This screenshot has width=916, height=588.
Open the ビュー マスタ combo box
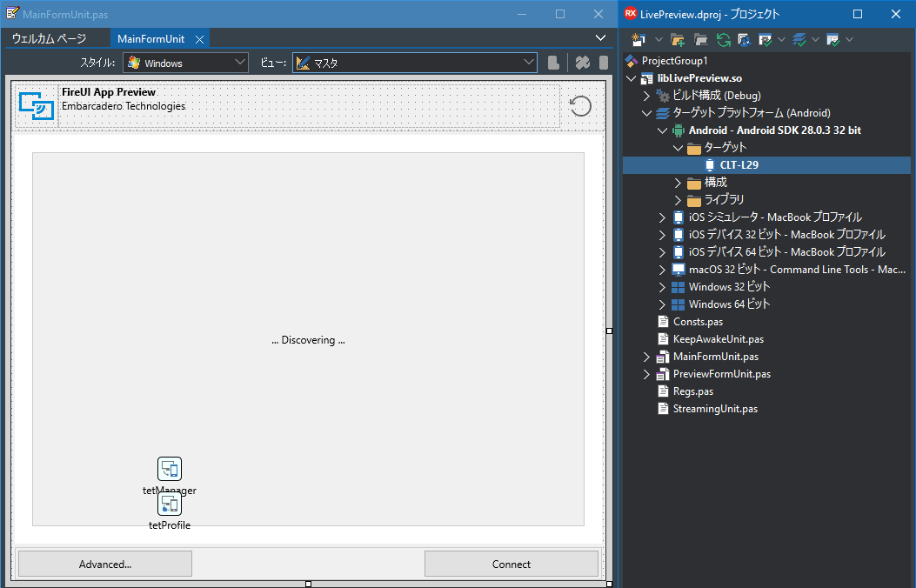click(x=415, y=63)
